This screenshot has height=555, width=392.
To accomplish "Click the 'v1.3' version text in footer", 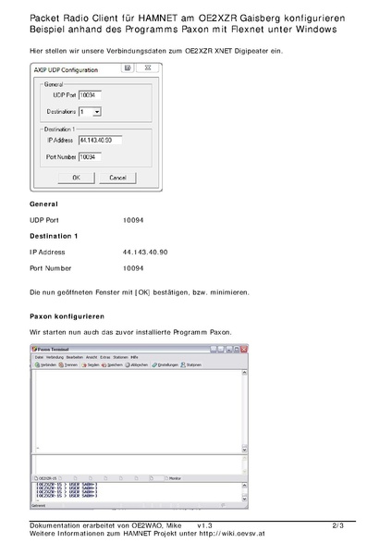I will pos(204,525).
